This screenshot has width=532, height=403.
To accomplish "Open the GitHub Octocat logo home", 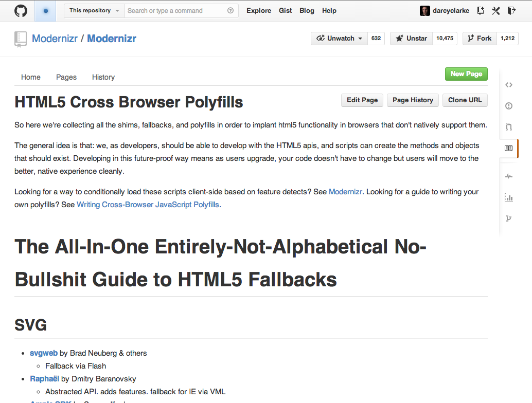I will coord(21,11).
